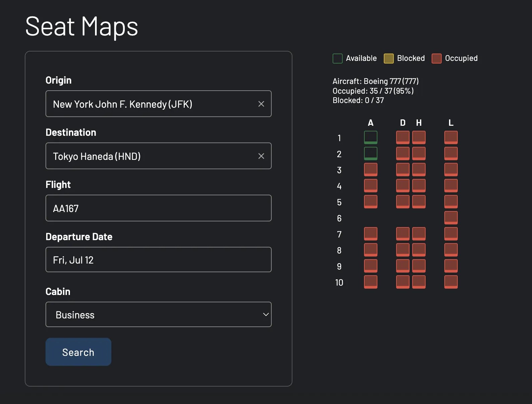Click occupied seat 2L
This screenshot has width=532, height=404.
[451, 154]
